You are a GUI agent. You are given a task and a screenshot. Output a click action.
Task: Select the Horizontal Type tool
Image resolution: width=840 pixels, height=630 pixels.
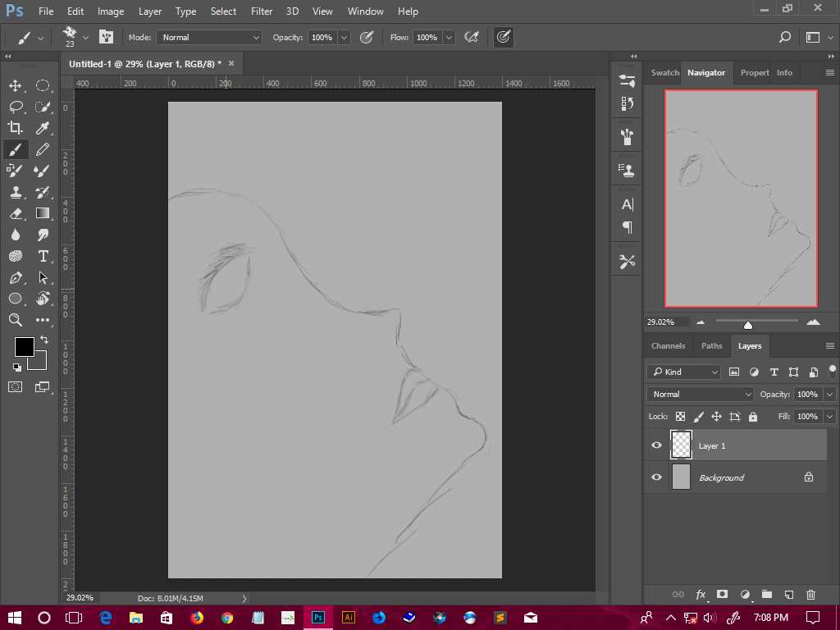click(x=43, y=256)
